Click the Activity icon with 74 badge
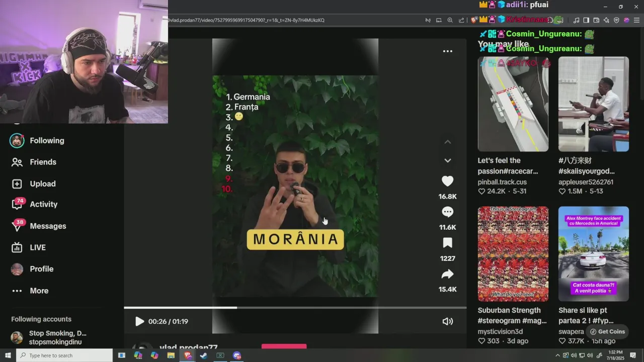The width and height of the screenshot is (644, 362). coord(18,204)
